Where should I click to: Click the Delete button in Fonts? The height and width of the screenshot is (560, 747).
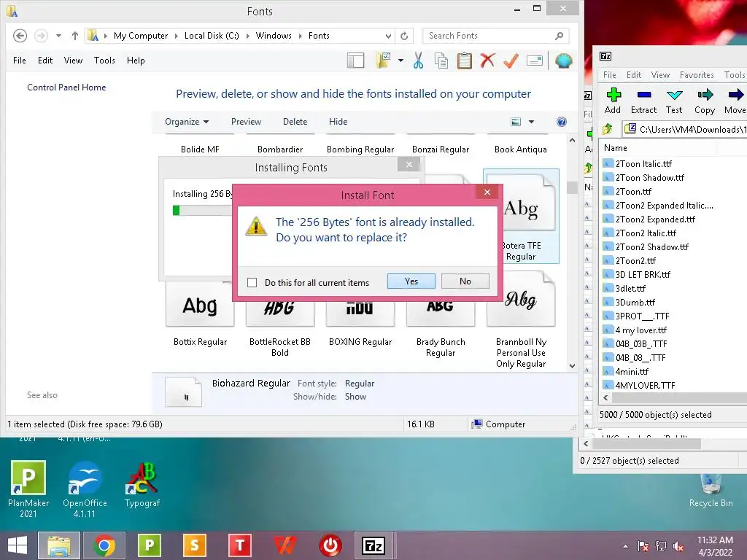click(295, 122)
